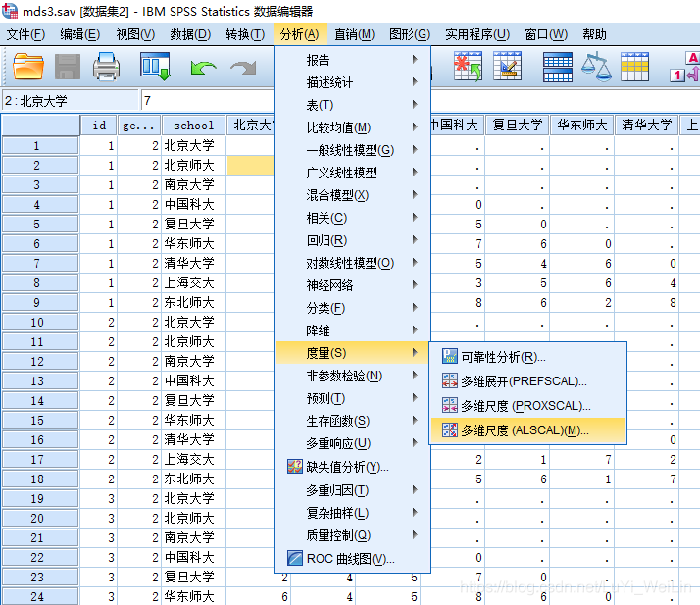Expand the 回归(R) submenu
This screenshot has width=700, height=605.
(x=352, y=240)
